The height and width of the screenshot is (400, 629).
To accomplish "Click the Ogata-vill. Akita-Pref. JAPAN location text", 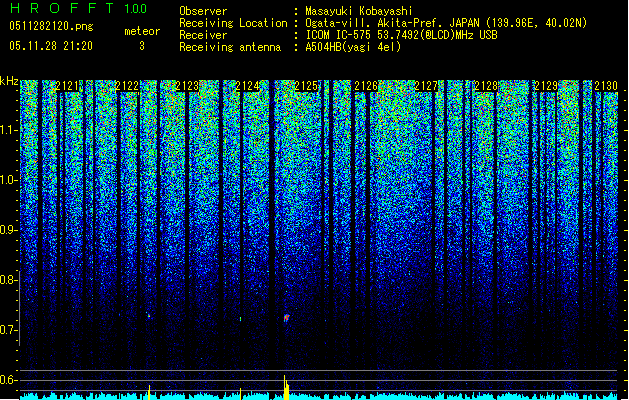I will pos(446,23).
